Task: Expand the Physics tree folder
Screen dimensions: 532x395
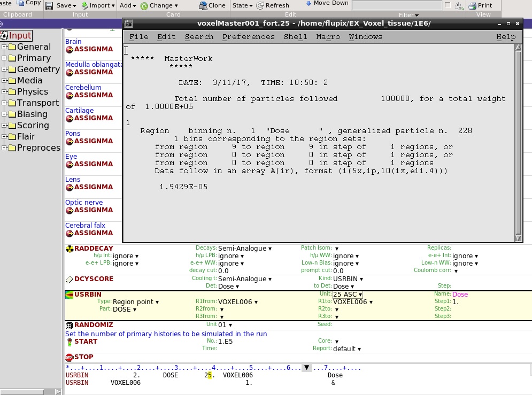Action: tap(4, 91)
